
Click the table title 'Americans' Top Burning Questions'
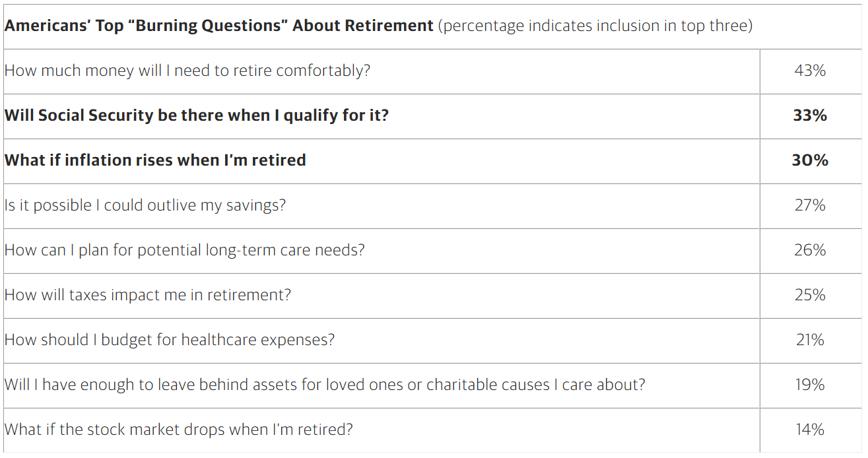tap(219, 26)
